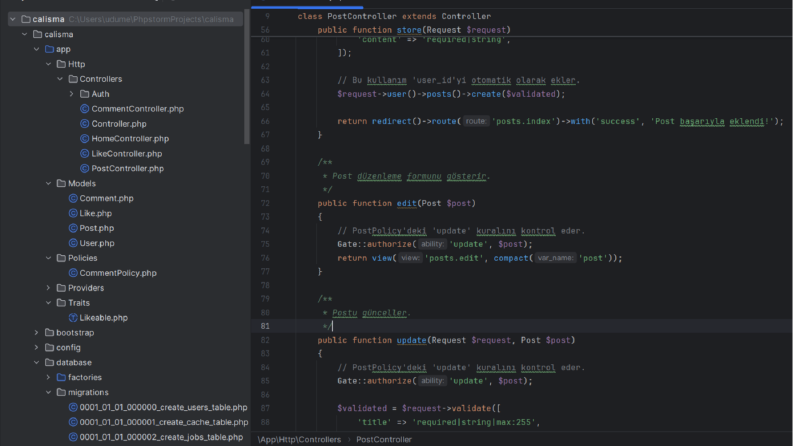Collapse the calisma project root node
This screenshot has width=793, height=446.
13,19
